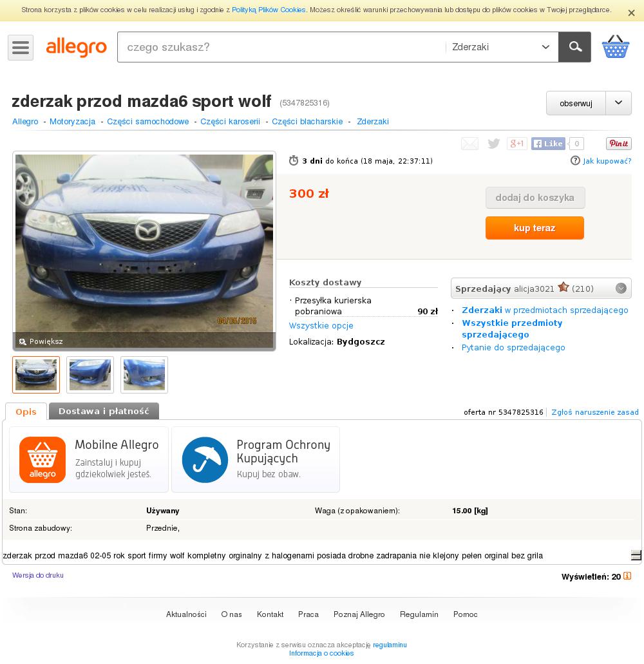Select the Opis tab
Viewport: 644px width, 664px height.
pos(26,412)
